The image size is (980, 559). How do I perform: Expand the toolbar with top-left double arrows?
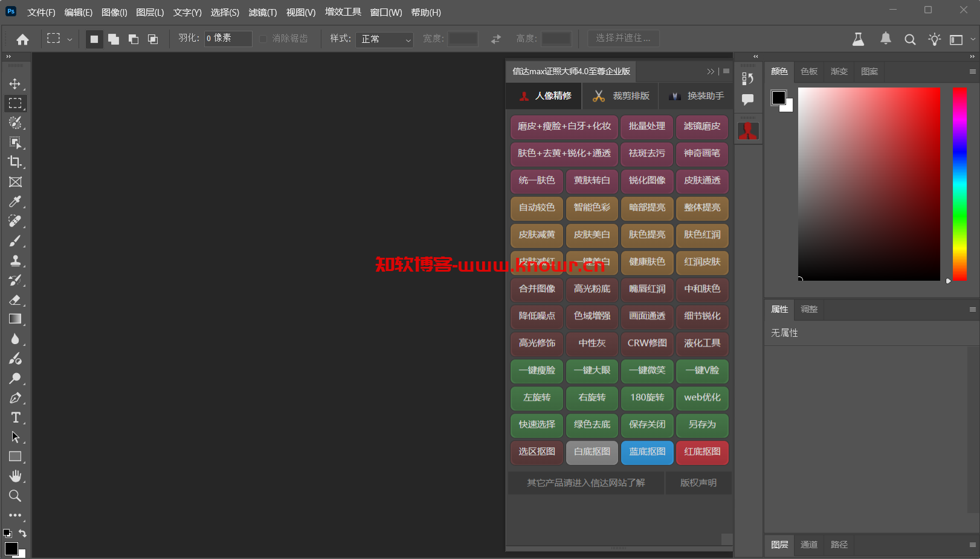[8, 56]
